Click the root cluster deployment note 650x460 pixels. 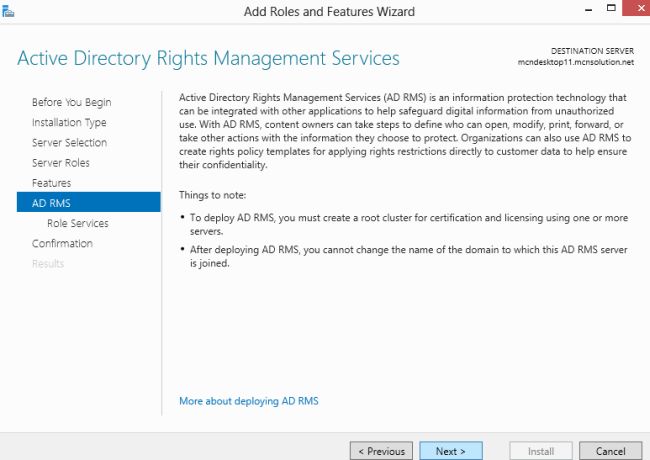tap(409, 224)
